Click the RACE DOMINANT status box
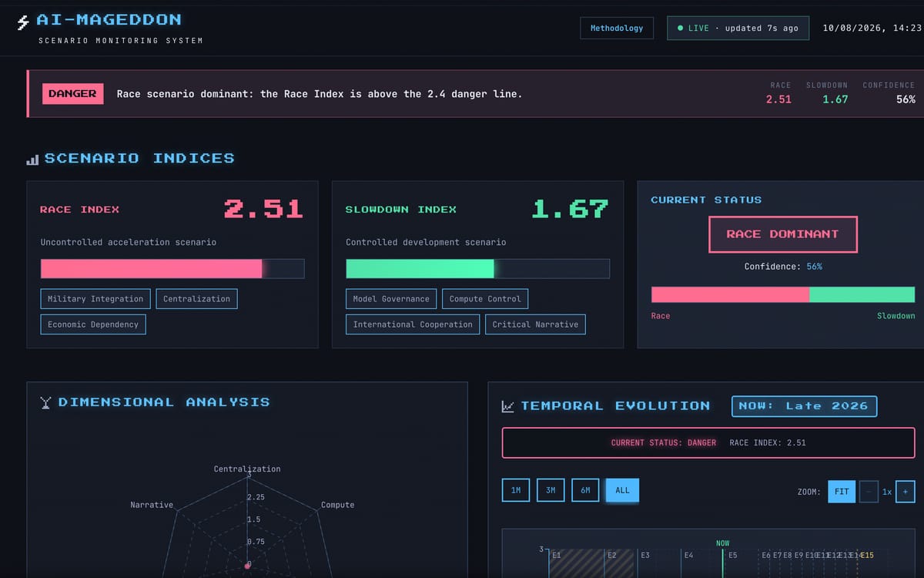 pyautogui.click(x=782, y=234)
